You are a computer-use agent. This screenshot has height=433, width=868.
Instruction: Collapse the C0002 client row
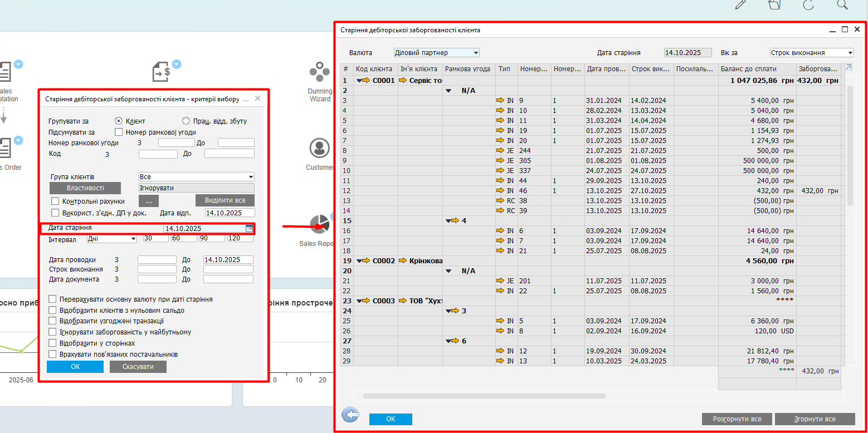pyautogui.click(x=359, y=261)
